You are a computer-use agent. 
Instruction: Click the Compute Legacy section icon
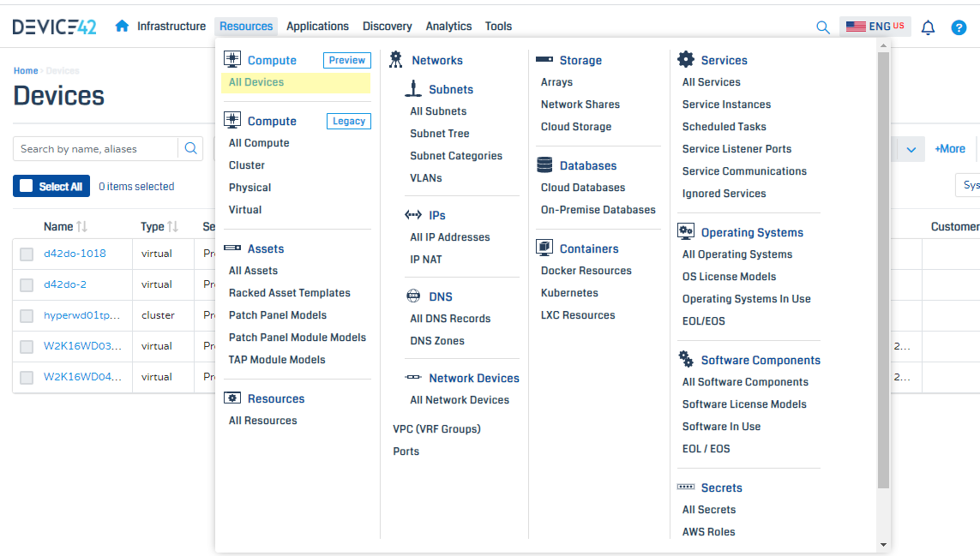232,120
